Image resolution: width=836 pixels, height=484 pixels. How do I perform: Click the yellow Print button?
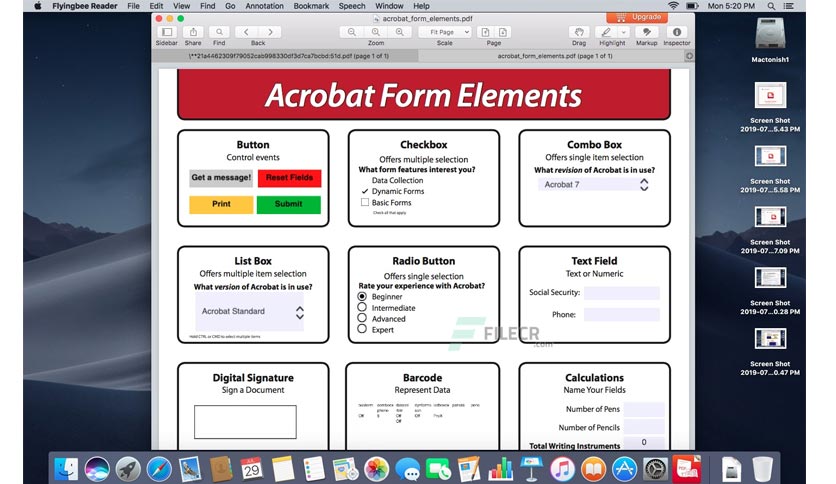[x=221, y=204]
